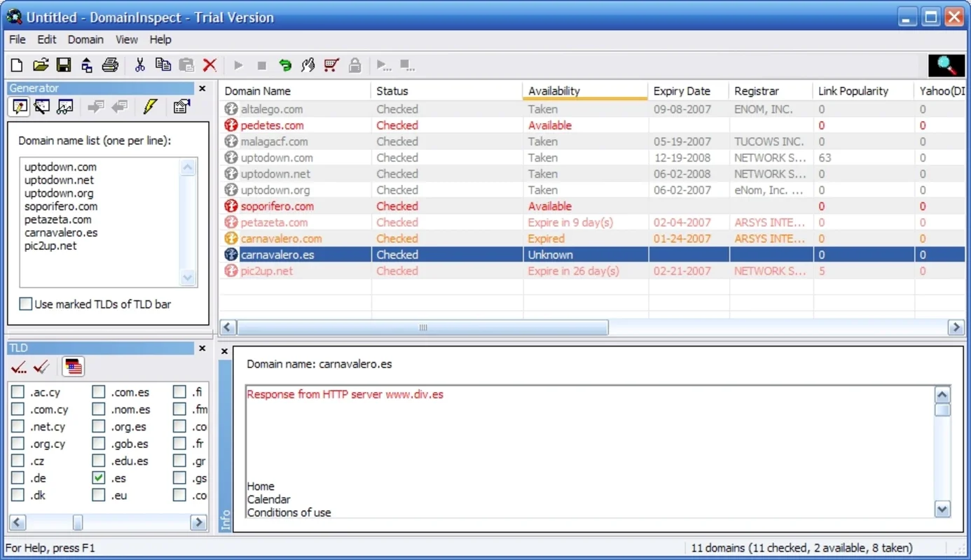Click the domain table scroll right arrow
Screen dimensions: 971x560
[x=956, y=328]
